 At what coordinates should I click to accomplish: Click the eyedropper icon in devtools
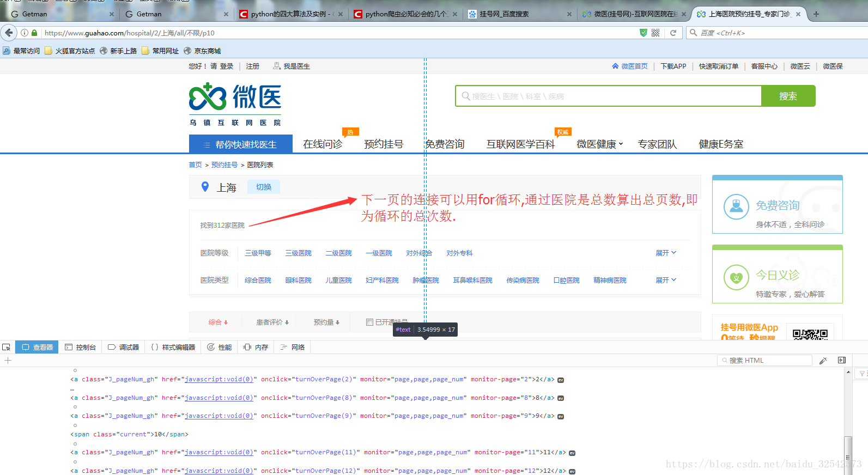click(823, 361)
